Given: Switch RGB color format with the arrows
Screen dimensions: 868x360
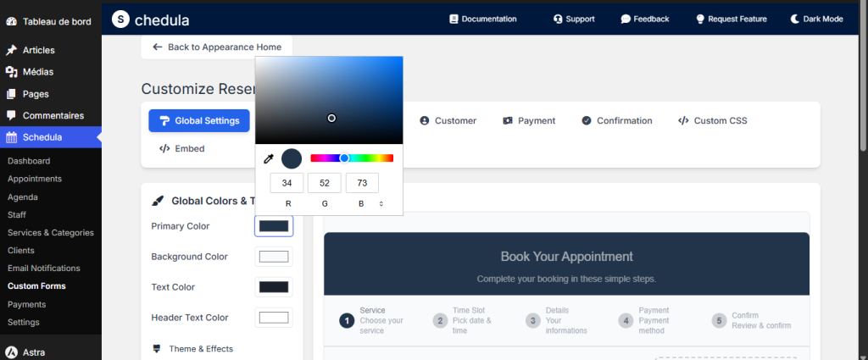Looking at the screenshot, I should (381, 203).
